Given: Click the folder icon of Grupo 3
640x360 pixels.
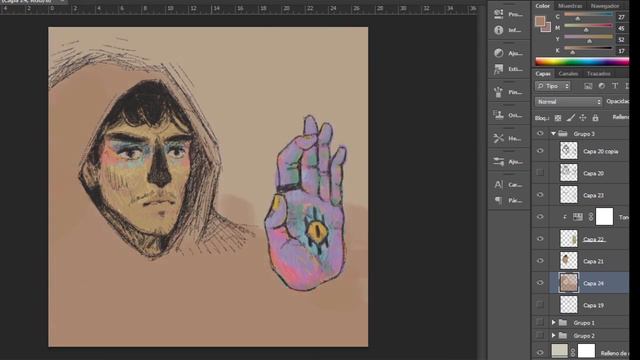Looking at the screenshot, I should (x=563, y=133).
